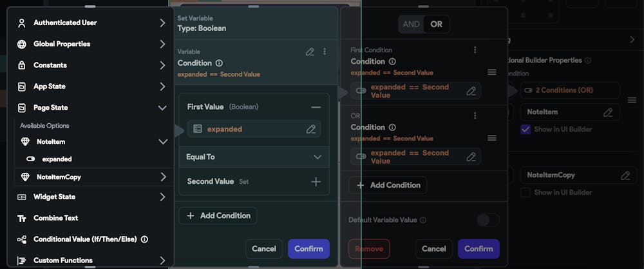Confirm the Set Variable dialog

coord(308,249)
